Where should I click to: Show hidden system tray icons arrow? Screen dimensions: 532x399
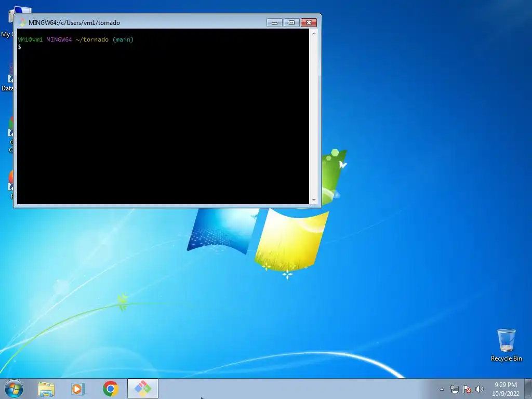click(442, 389)
